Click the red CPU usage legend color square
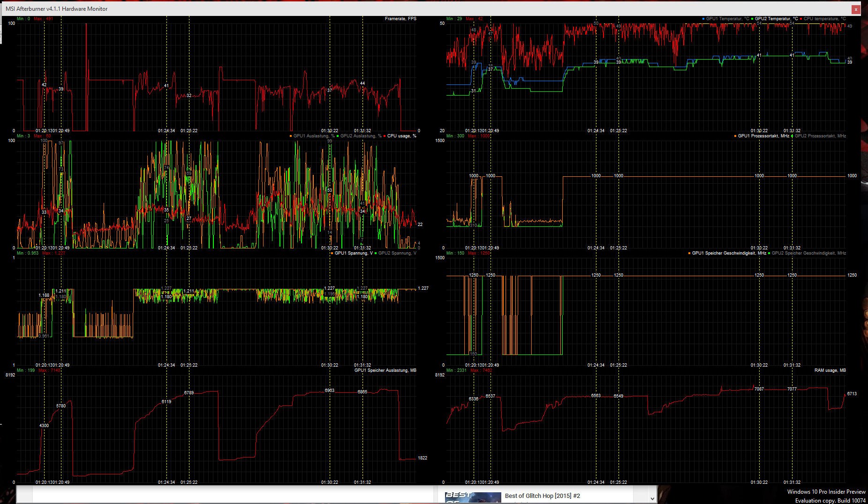The height and width of the screenshot is (504, 868). click(385, 136)
